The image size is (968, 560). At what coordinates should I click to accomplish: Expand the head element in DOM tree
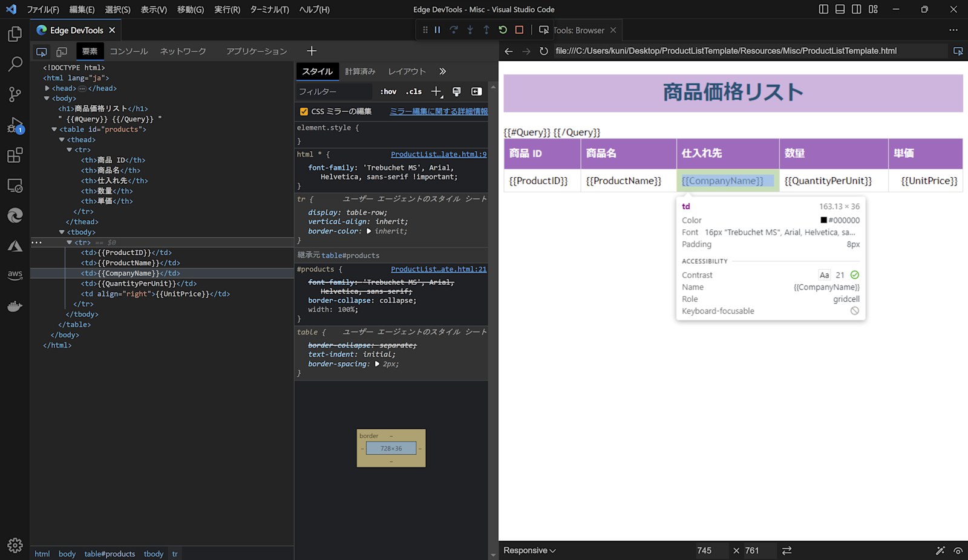(47, 88)
